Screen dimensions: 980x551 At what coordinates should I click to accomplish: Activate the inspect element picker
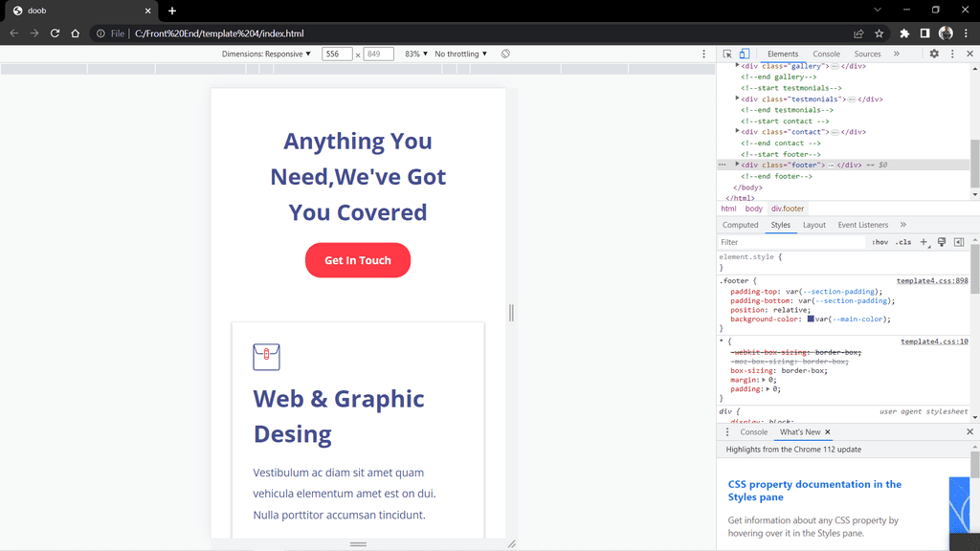[727, 54]
